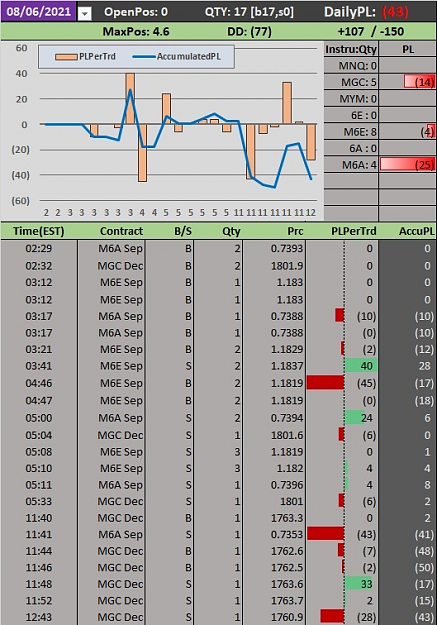Click the Instru:Qty header cell
This screenshot has height=625, width=437.
tap(351, 49)
